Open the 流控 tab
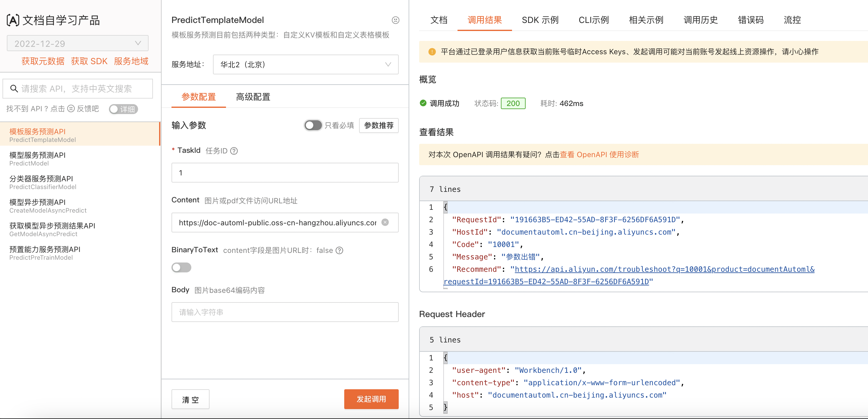The image size is (868, 419). tap(792, 20)
